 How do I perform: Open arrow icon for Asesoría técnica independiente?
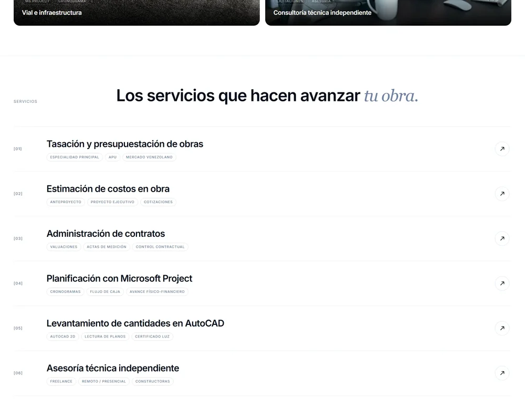(x=502, y=373)
